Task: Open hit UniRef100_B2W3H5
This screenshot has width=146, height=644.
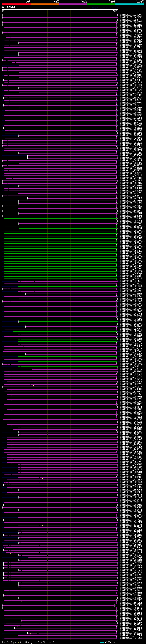Action: pos(131,25)
